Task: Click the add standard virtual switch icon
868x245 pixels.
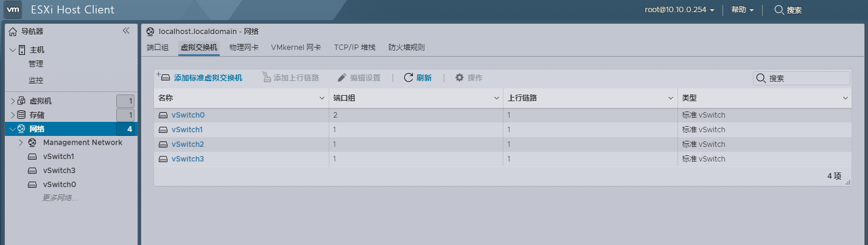Action: [163, 77]
